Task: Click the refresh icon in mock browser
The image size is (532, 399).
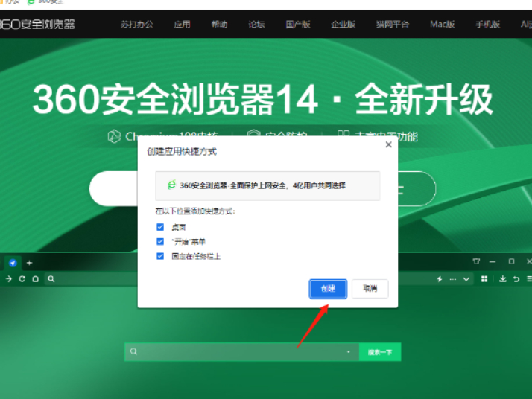Action: click(22, 278)
